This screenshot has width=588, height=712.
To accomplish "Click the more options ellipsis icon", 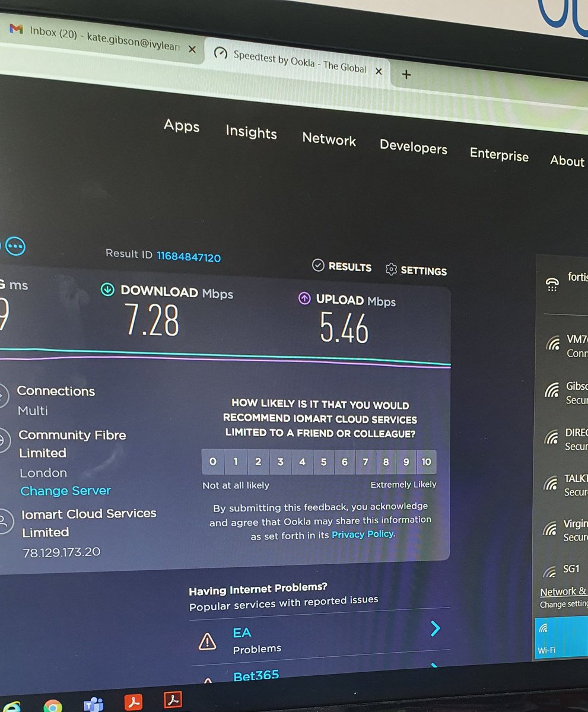I will (15, 246).
